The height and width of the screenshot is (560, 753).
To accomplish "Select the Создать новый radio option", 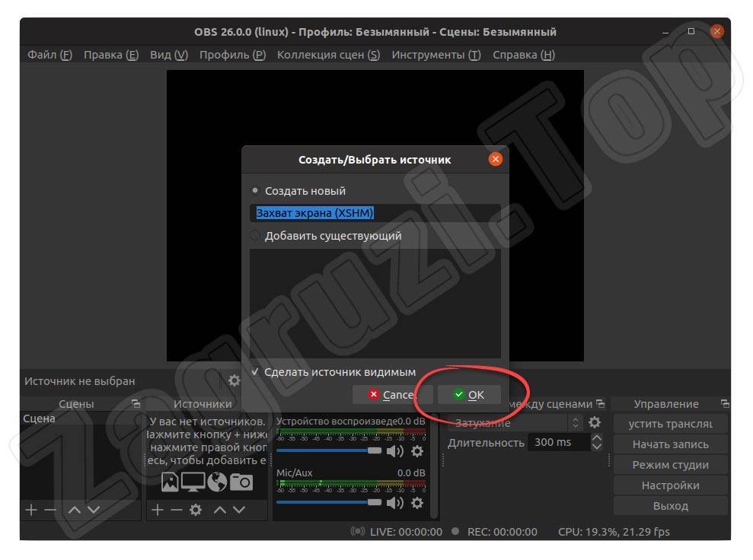I will click(255, 190).
